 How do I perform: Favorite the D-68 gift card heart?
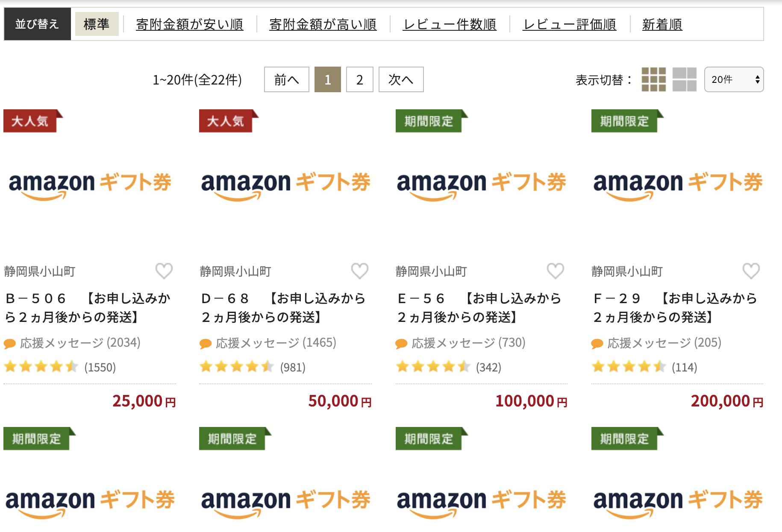360,271
